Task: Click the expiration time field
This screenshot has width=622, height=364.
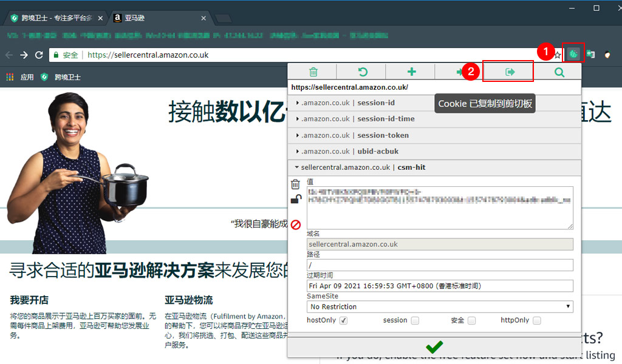Action: coord(440,286)
